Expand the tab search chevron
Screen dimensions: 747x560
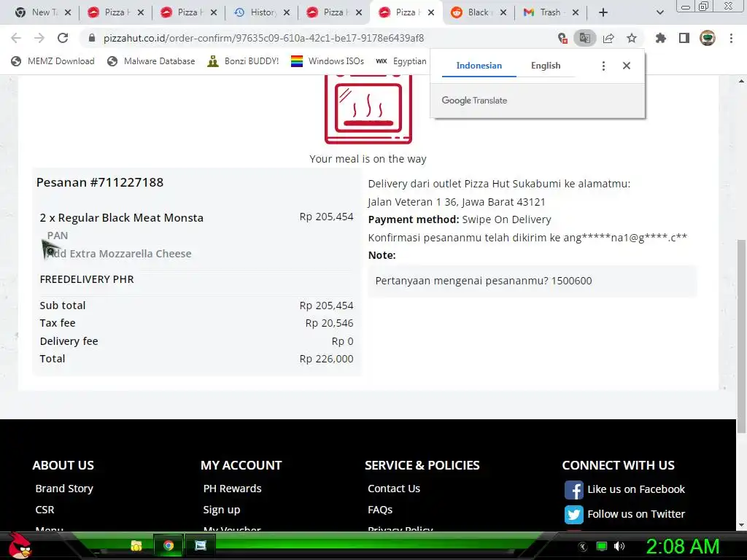tap(659, 12)
